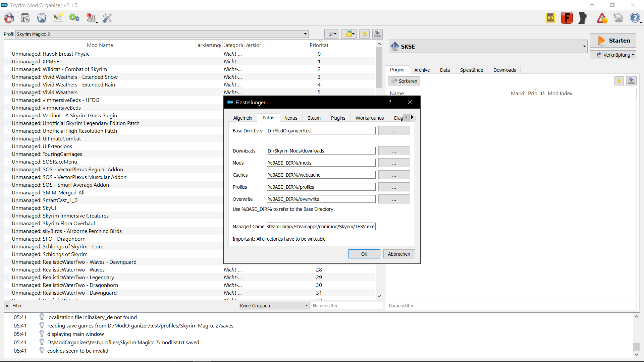The image size is (644, 362).
Task: Open the Keine Gruppen dropdown
Action: 274,305
